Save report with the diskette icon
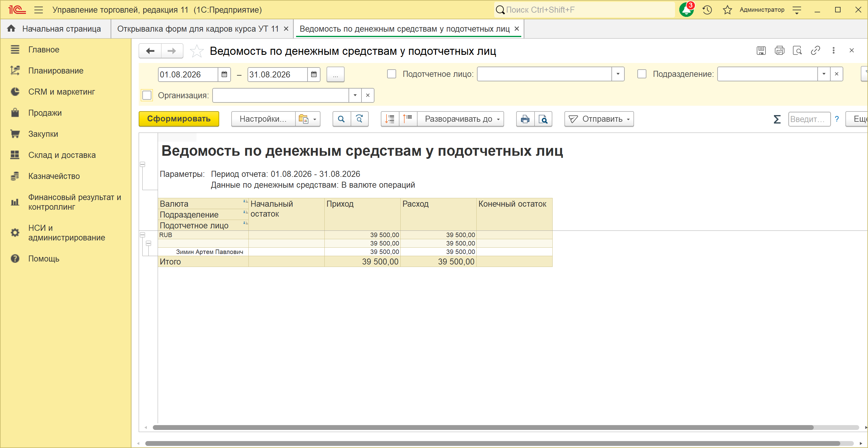 (761, 51)
